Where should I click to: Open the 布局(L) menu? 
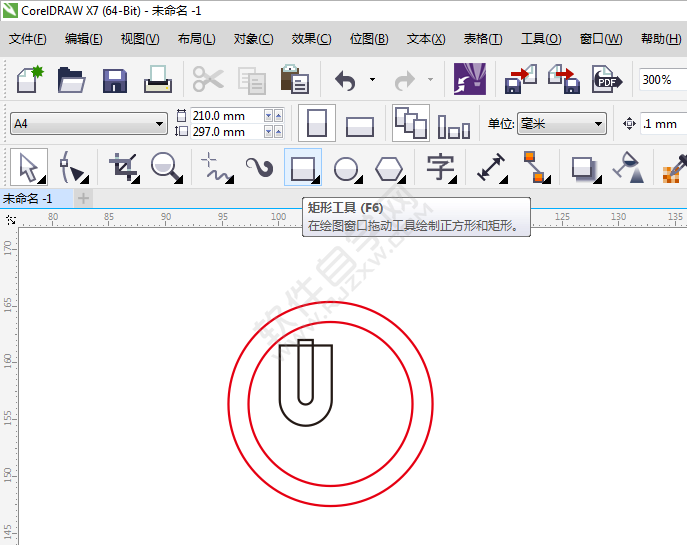(x=197, y=39)
